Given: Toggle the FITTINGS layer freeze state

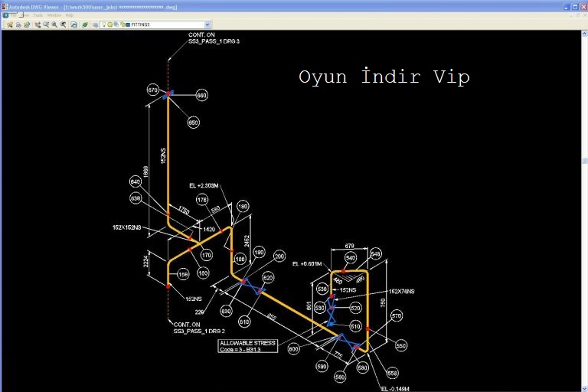Looking at the screenshot, I should click(110, 24).
